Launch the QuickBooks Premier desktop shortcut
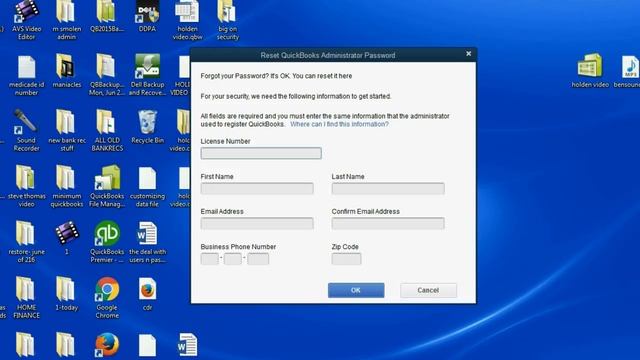Viewport: 640px width, 360px height. [107, 242]
